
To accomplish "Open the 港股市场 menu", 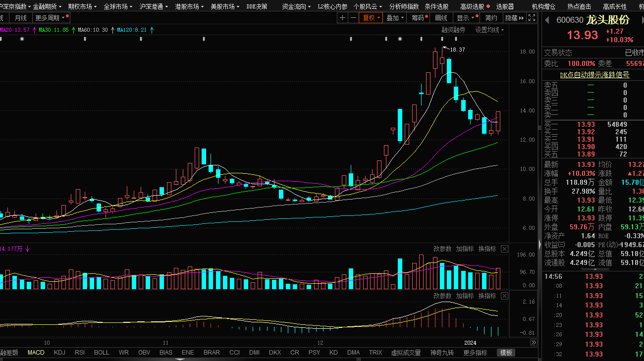I will click(190, 6).
